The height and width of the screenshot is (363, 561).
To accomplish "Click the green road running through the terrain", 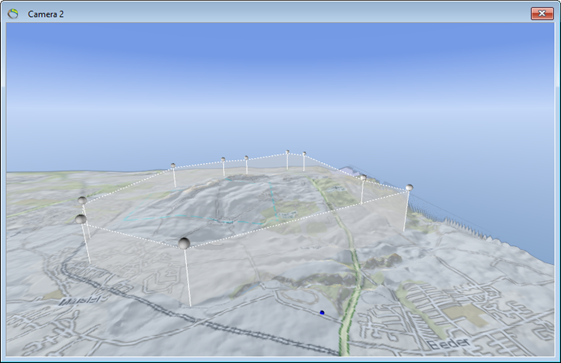I will click(352, 279).
